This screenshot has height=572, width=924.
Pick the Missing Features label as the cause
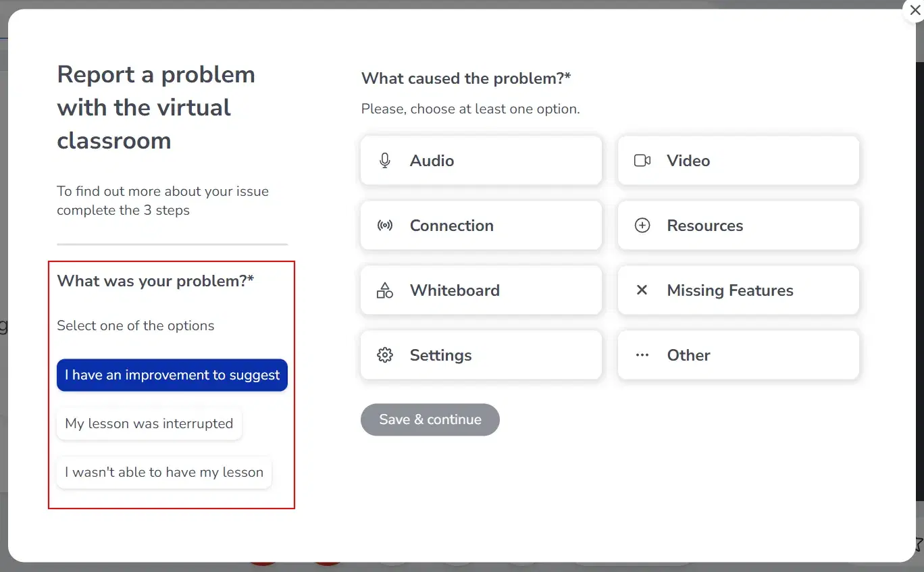pyautogui.click(x=730, y=290)
